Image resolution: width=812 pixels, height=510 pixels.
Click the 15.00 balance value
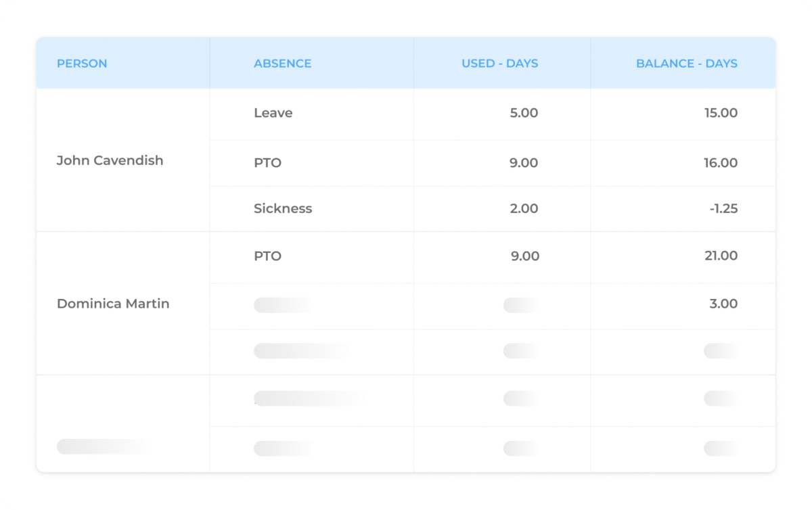pos(721,114)
